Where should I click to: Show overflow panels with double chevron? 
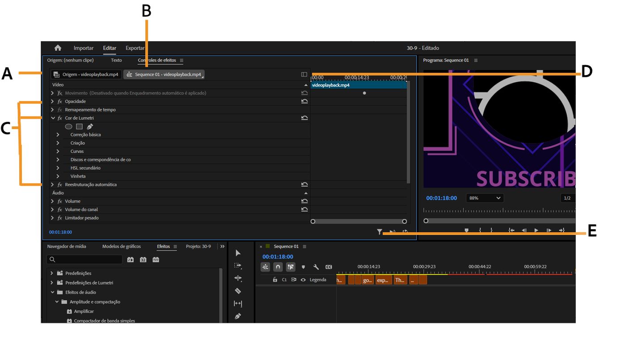click(222, 247)
